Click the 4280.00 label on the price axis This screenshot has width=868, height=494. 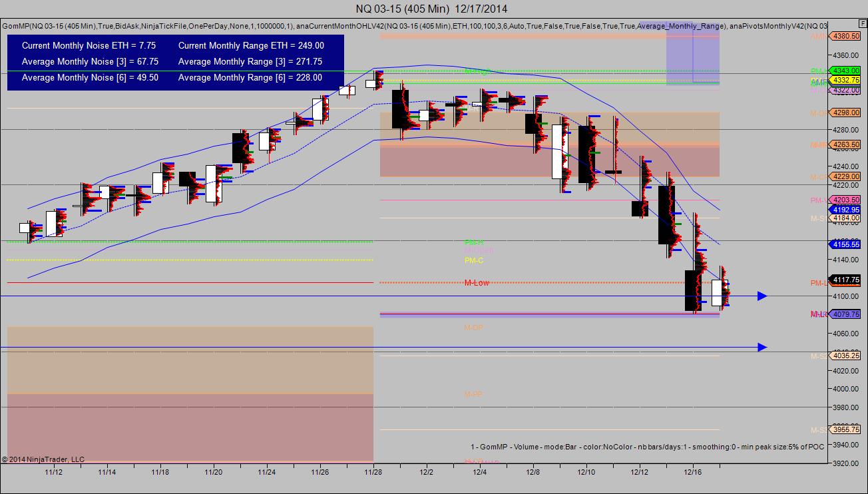tap(845, 129)
